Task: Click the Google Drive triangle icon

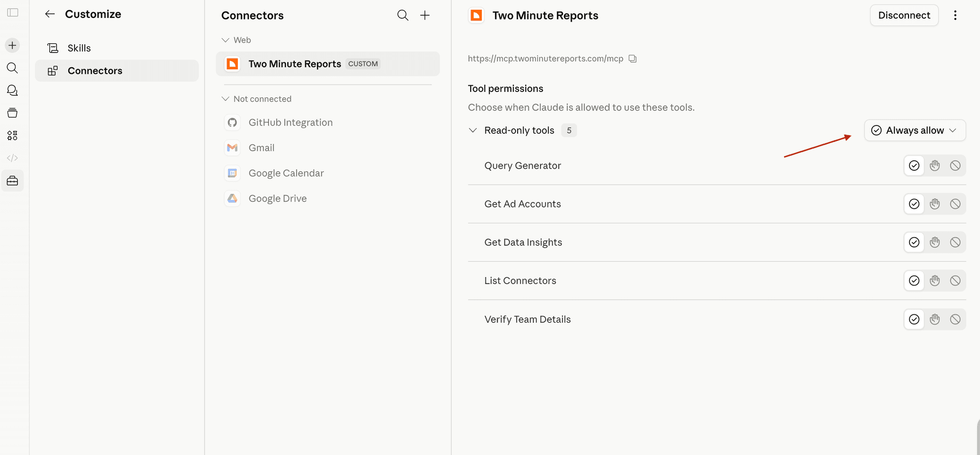Action: pyautogui.click(x=232, y=198)
